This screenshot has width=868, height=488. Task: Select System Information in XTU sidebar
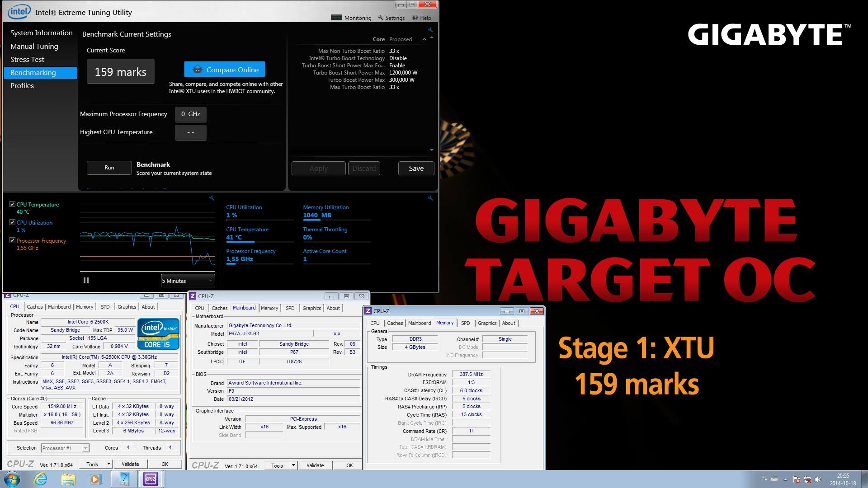tap(41, 33)
